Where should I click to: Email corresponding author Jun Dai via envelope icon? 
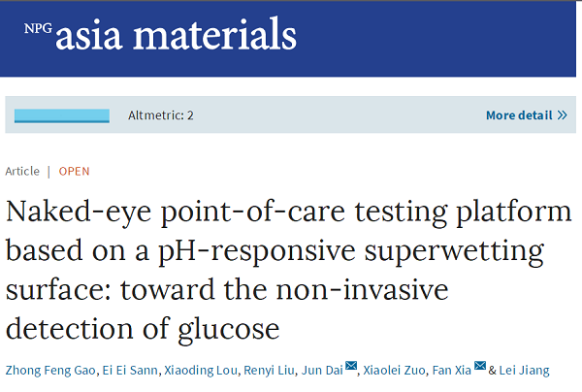pos(351,366)
